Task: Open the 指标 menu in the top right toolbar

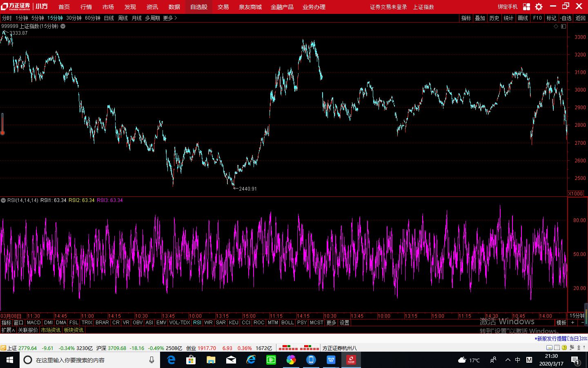Action: pyautogui.click(x=466, y=18)
